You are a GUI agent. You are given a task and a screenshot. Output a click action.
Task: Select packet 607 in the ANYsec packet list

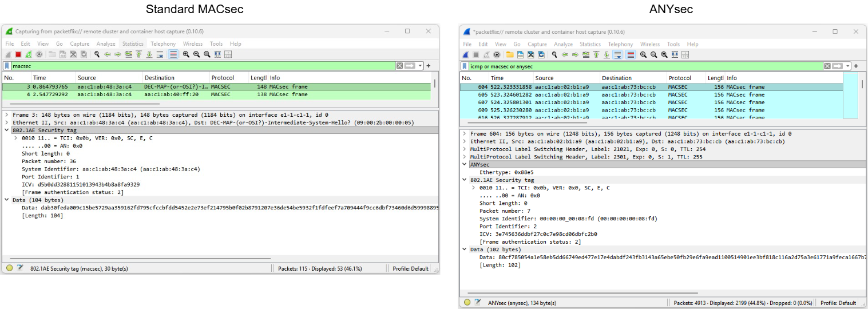tap(651, 102)
